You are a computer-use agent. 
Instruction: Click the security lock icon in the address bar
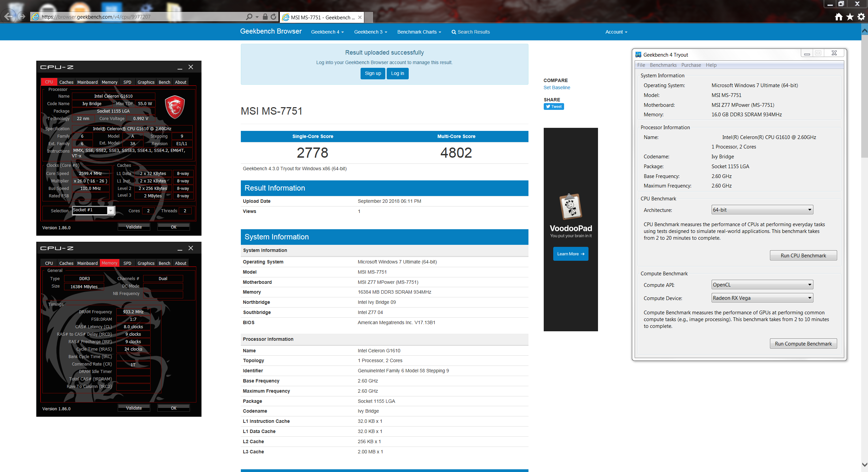[265, 17]
